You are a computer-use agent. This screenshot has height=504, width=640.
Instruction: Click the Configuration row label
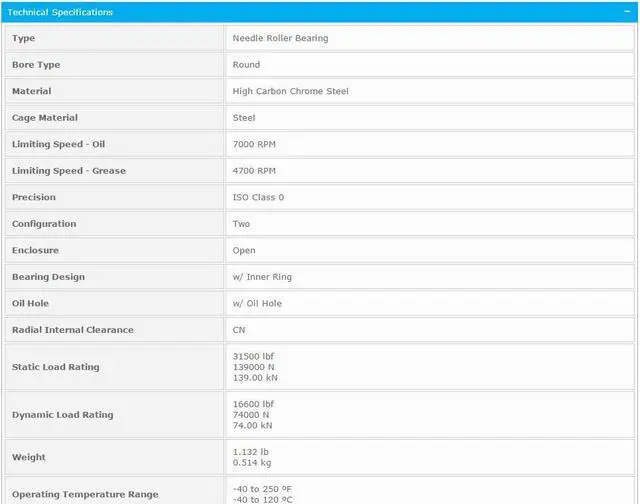pyautogui.click(x=44, y=224)
